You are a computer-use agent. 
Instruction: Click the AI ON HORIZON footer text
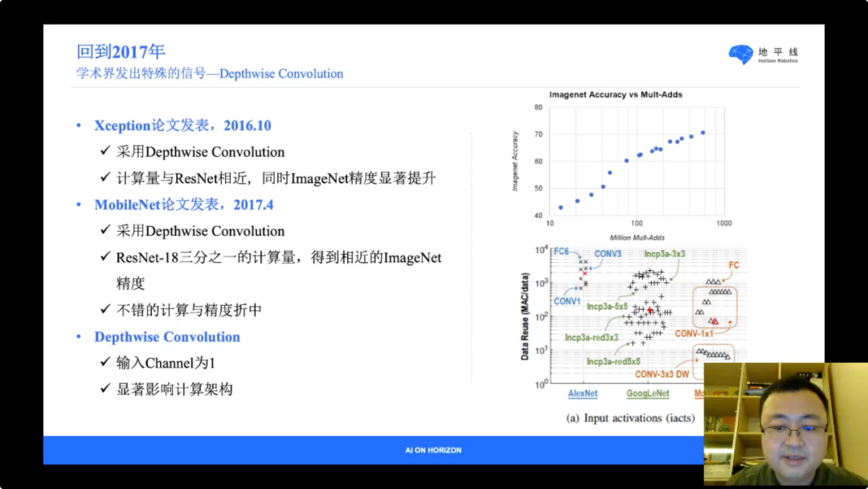tap(433, 450)
